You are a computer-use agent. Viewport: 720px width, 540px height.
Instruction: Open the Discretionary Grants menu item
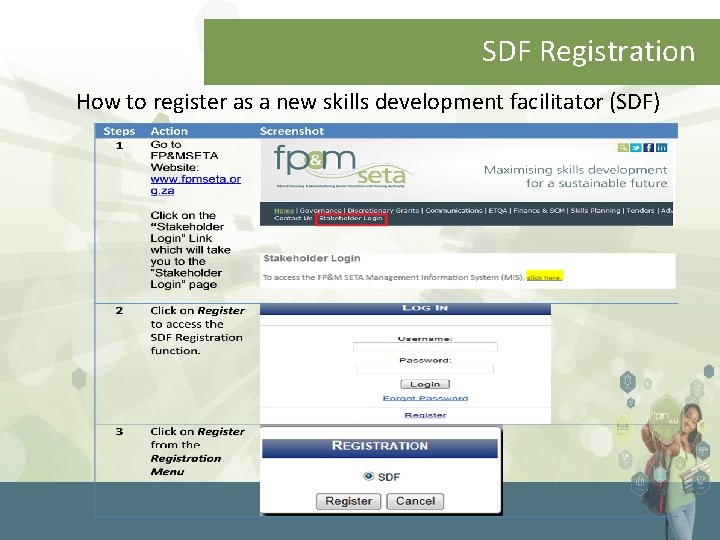[x=383, y=210]
